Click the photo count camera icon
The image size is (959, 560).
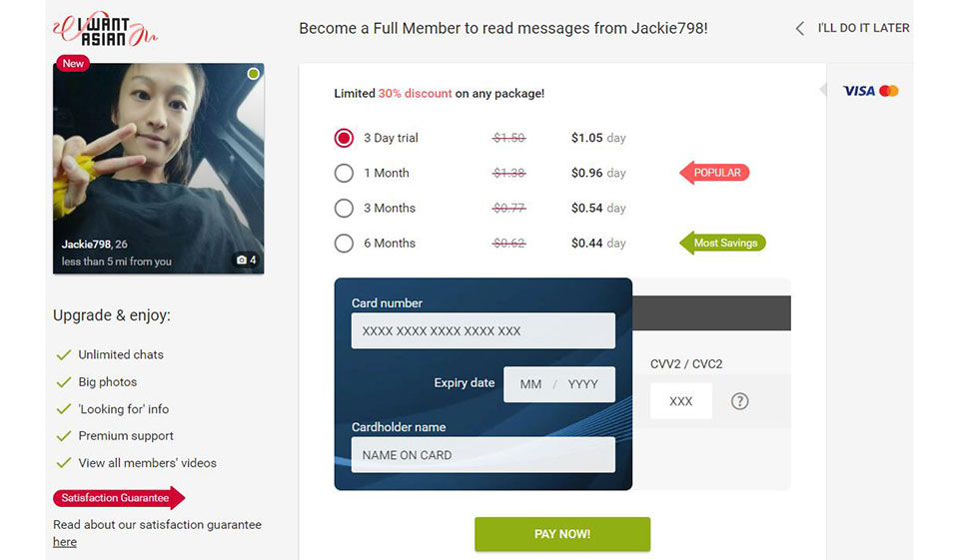[x=242, y=261]
